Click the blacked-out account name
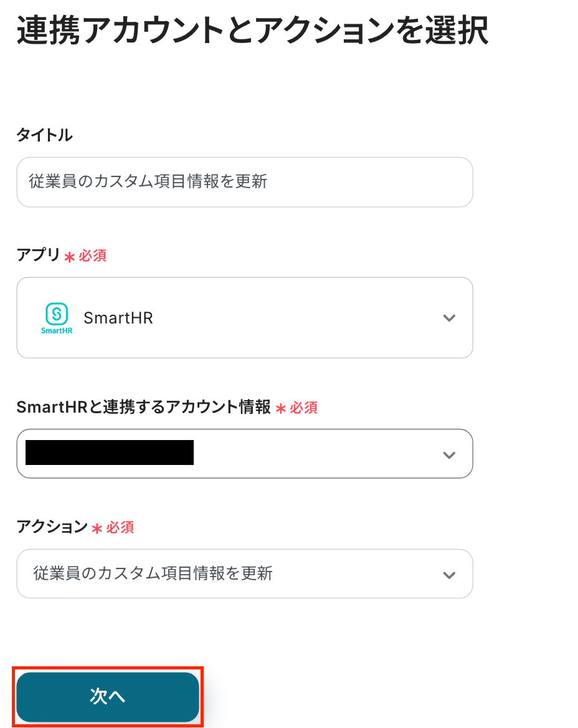Image resolution: width=578 pixels, height=728 pixels. pos(110,453)
